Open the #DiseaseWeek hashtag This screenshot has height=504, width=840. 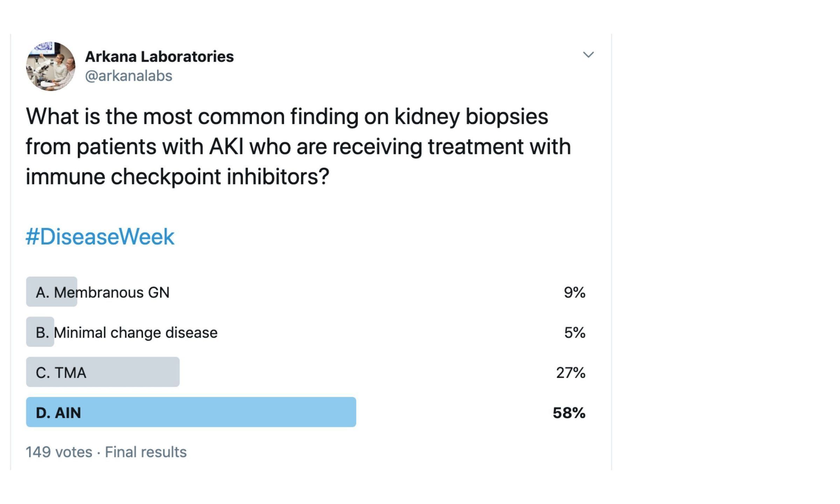click(x=100, y=237)
